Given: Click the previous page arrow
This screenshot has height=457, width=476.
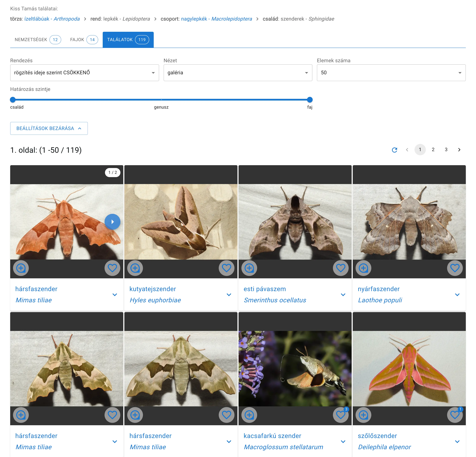Looking at the screenshot, I should [x=407, y=150].
